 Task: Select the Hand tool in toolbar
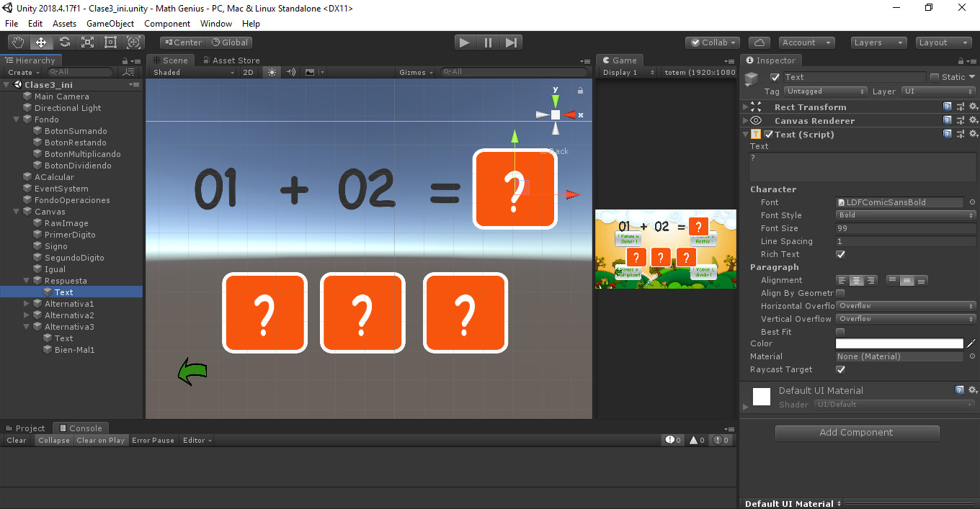pyautogui.click(x=18, y=42)
